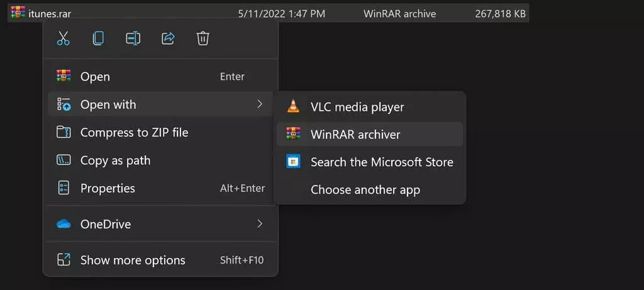Click the Share icon
Viewport: 644px width, 290px height.
pyautogui.click(x=168, y=38)
